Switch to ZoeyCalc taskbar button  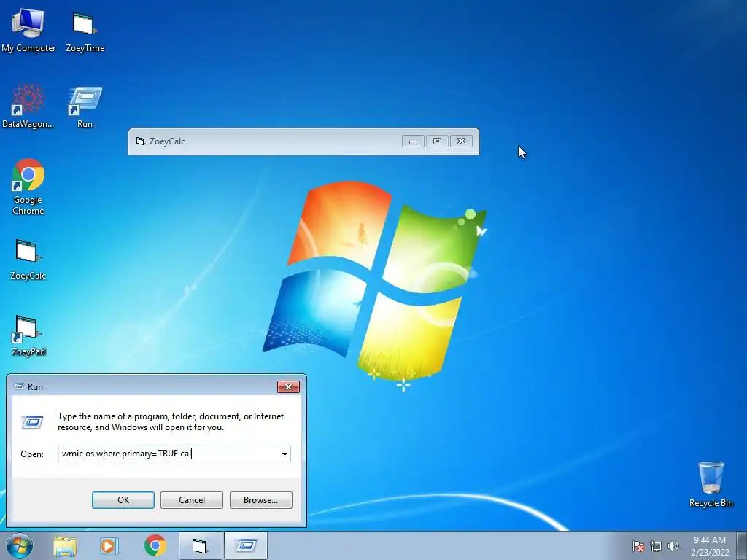pyautogui.click(x=200, y=545)
